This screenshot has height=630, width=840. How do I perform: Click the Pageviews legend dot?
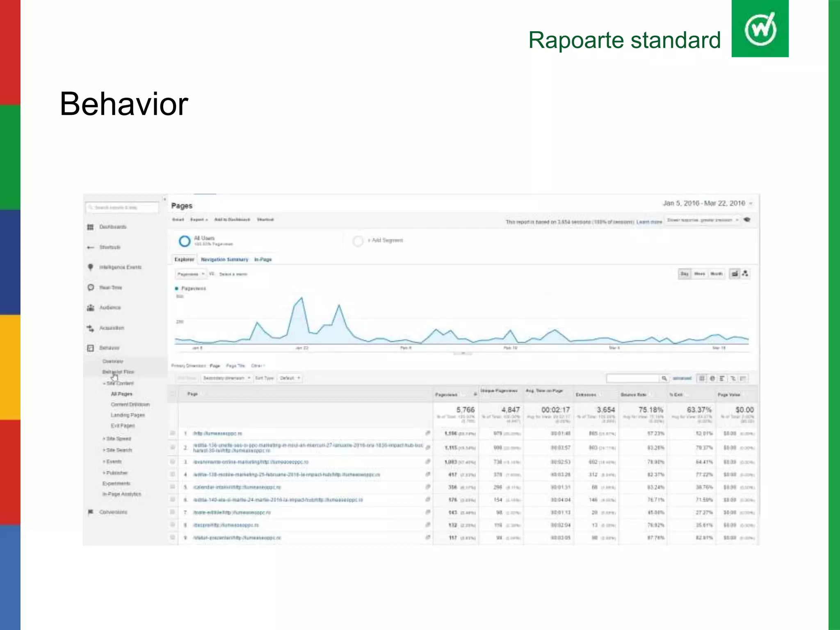(177, 288)
